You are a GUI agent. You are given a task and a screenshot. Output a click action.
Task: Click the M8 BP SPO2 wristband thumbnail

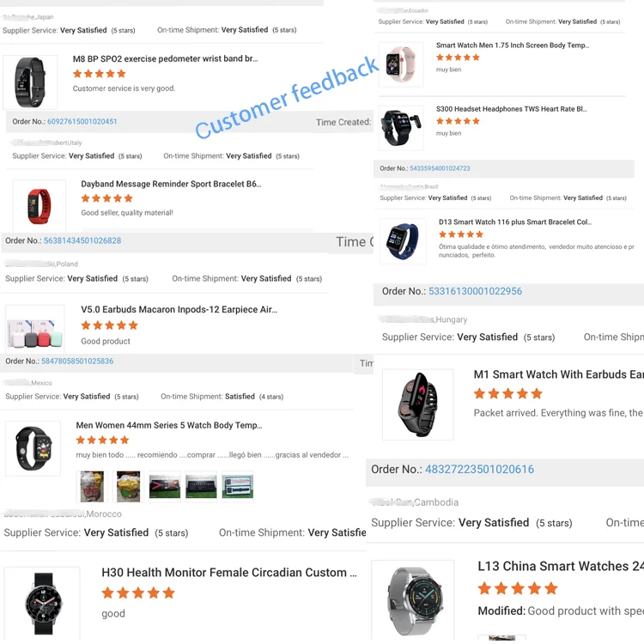point(30,82)
